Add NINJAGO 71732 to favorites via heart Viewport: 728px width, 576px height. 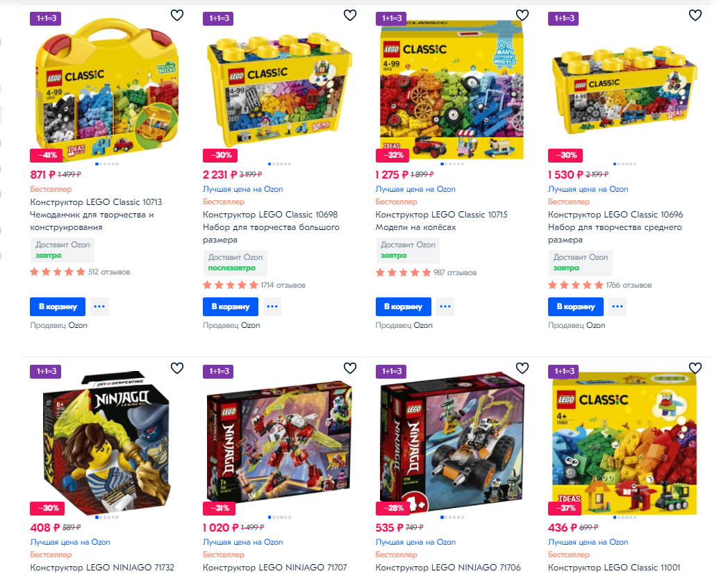tap(177, 368)
